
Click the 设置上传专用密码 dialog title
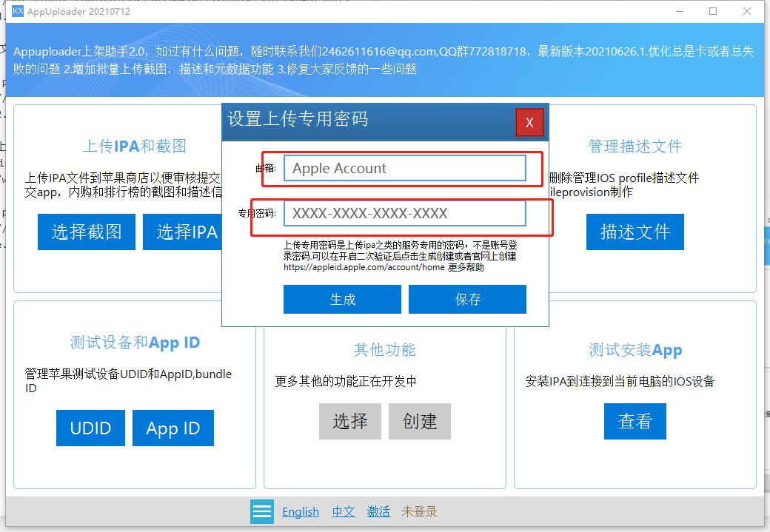(298, 119)
